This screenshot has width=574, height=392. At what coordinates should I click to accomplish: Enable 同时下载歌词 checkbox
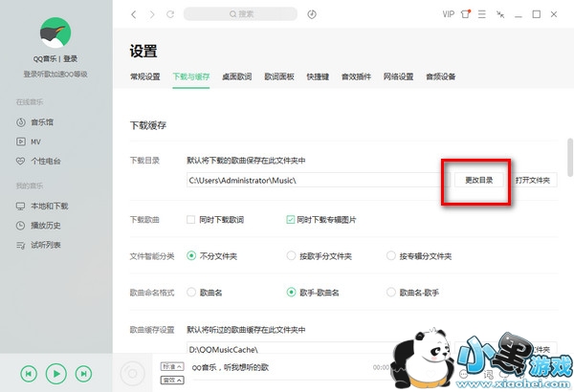coord(190,220)
